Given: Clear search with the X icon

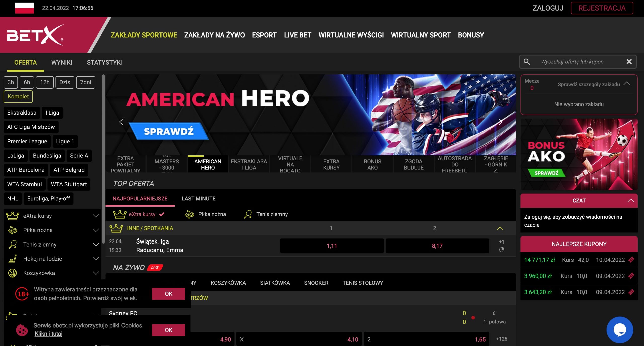Looking at the screenshot, I should tap(629, 62).
